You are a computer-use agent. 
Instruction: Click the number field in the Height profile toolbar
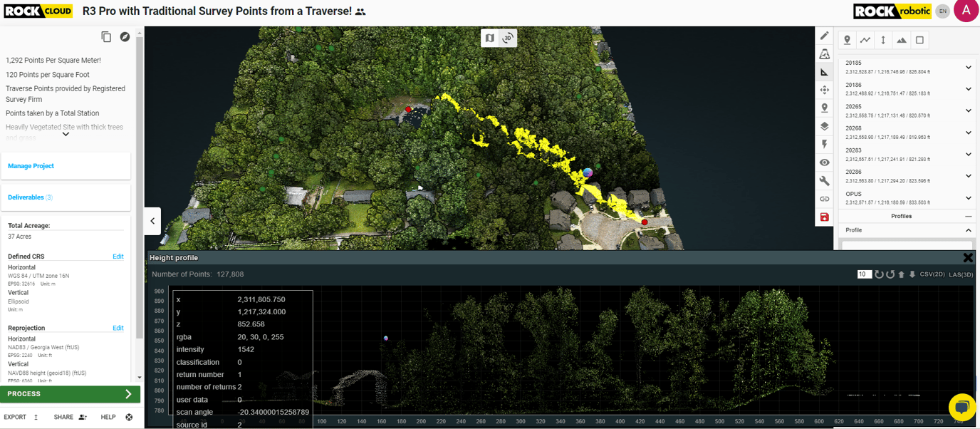864,274
